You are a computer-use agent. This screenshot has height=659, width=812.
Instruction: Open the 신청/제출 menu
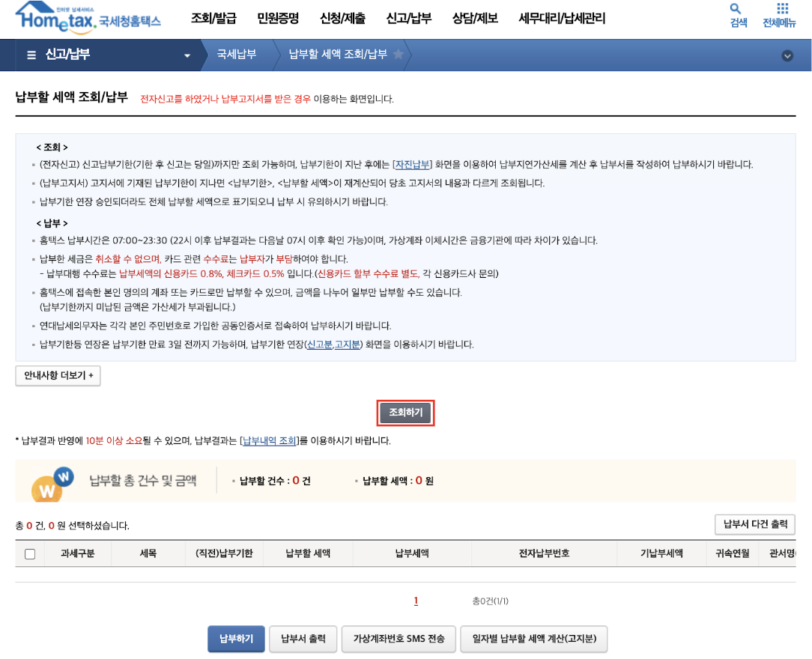click(x=343, y=18)
